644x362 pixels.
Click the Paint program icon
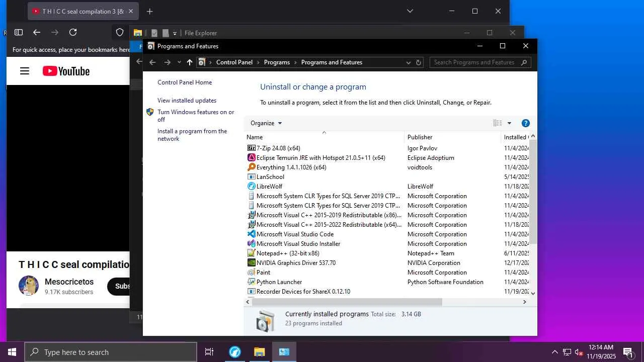[252, 273]
